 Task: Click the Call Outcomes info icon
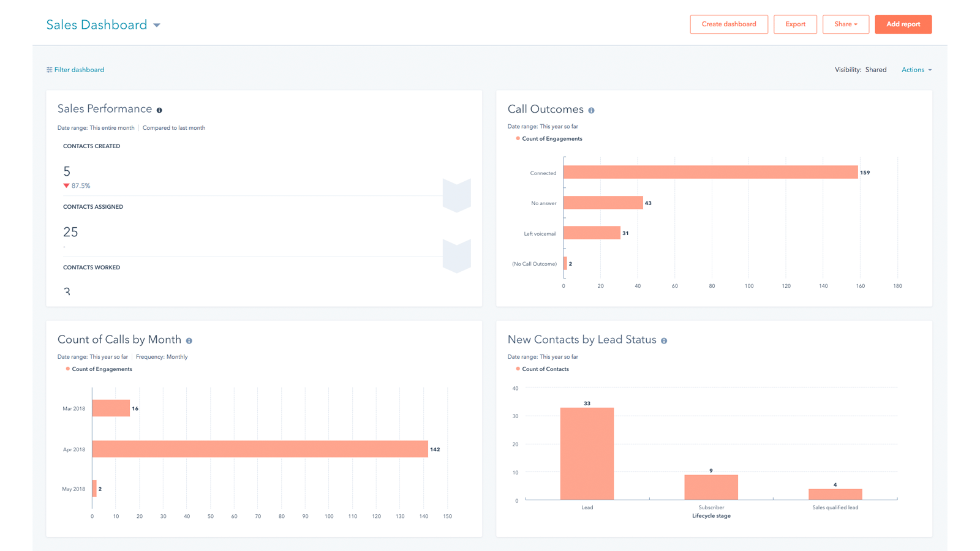[x=591, y=111]
